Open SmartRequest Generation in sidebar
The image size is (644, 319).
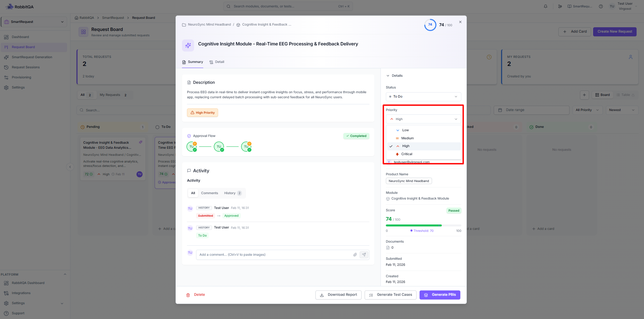pyautogui.click(x=32, y=57)
